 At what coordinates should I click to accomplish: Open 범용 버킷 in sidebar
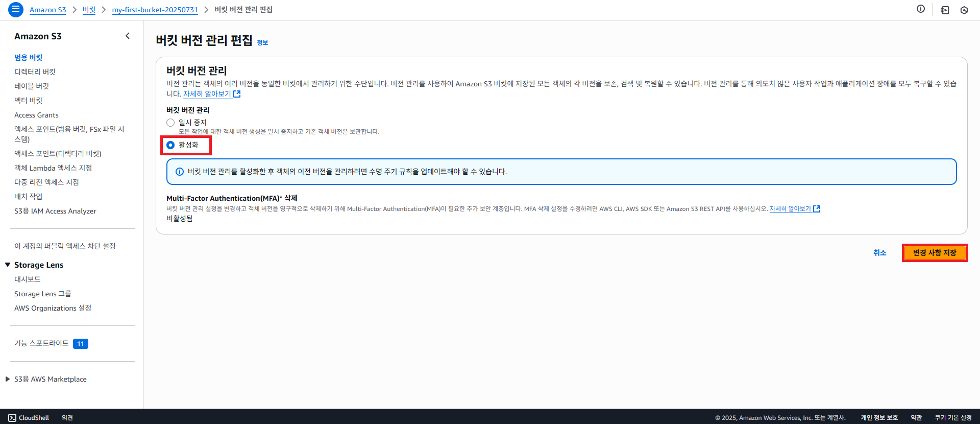point(29,57)
